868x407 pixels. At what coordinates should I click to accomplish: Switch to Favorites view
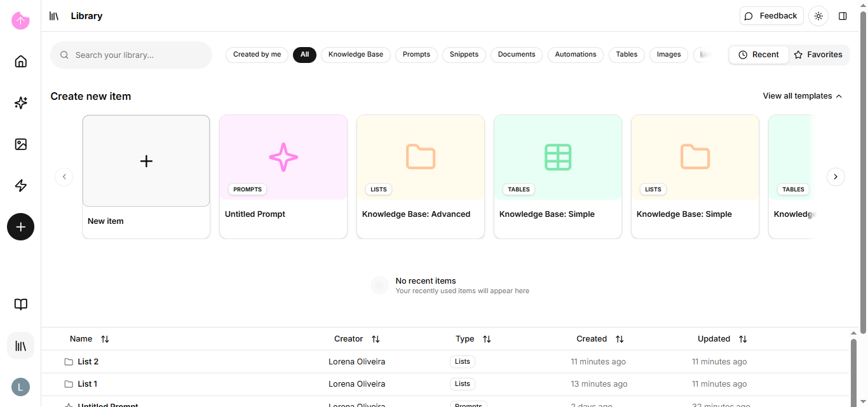pyautogui.click(x=818, y=55)
